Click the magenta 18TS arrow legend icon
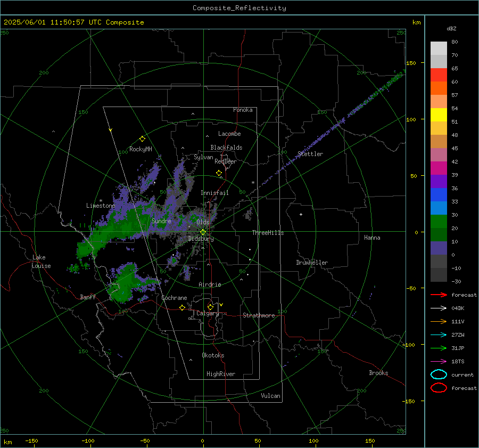 (439, 362)
